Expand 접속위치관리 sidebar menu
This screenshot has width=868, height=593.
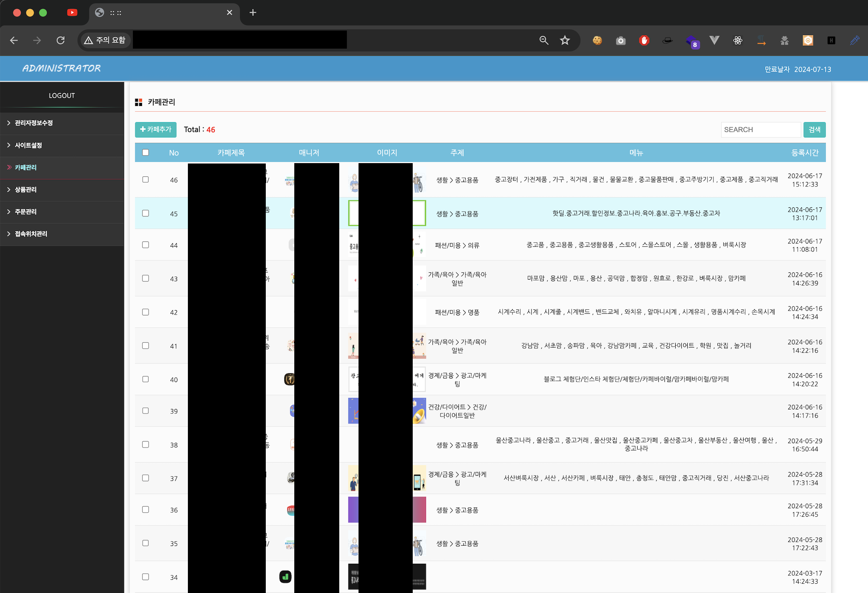coord(31,233)
